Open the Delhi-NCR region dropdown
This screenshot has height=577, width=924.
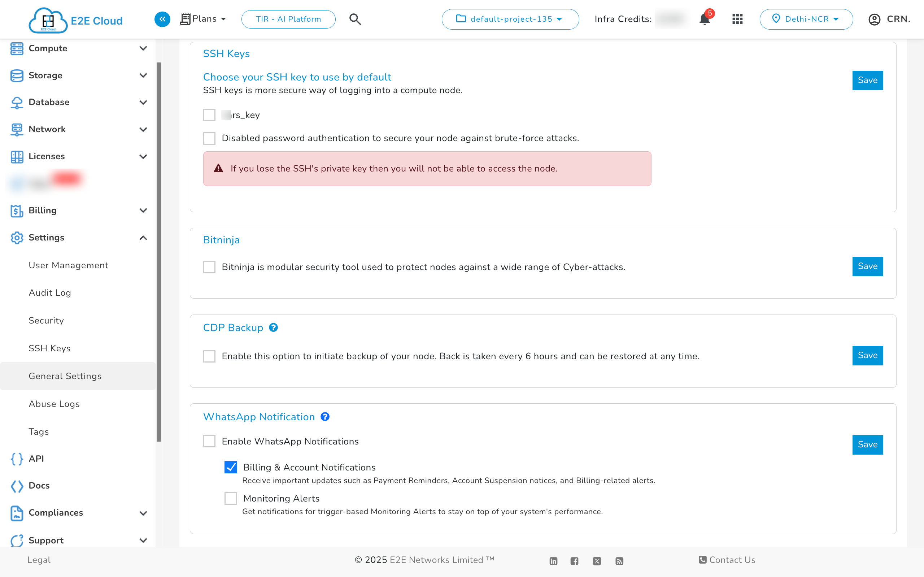coord(806,19)
